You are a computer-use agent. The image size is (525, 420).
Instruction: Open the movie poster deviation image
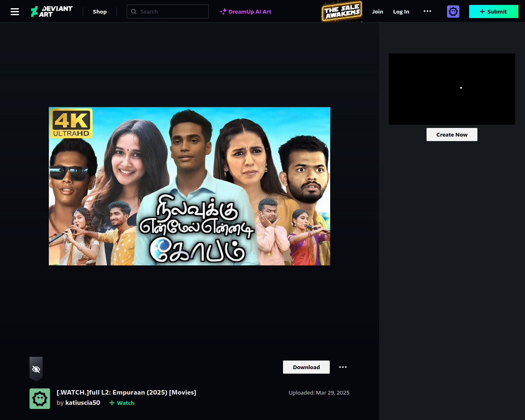pyautogui.click(x=189, y=186)
